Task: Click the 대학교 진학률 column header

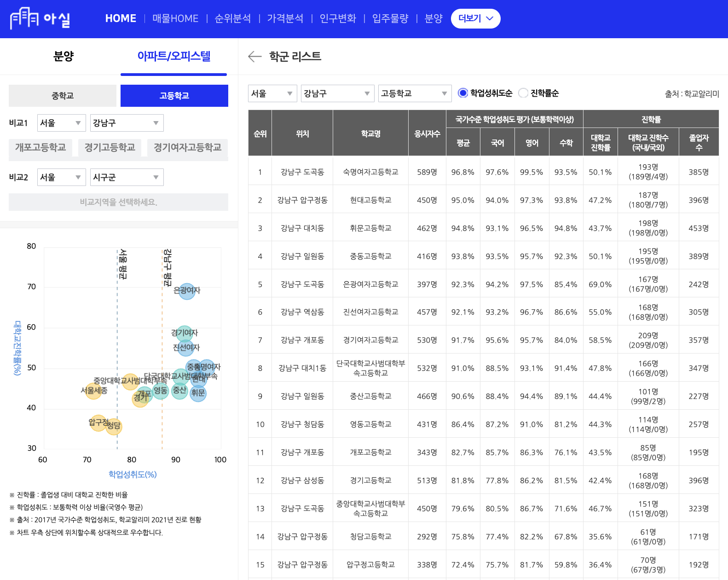Action: click(601, 143)
